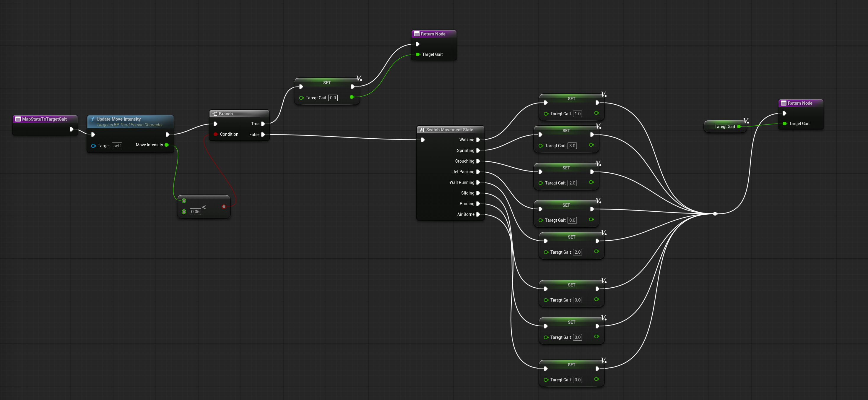Screen dimensions: 868x400
Task: Select the MapStateToTargetGait node
Action: 45,119
